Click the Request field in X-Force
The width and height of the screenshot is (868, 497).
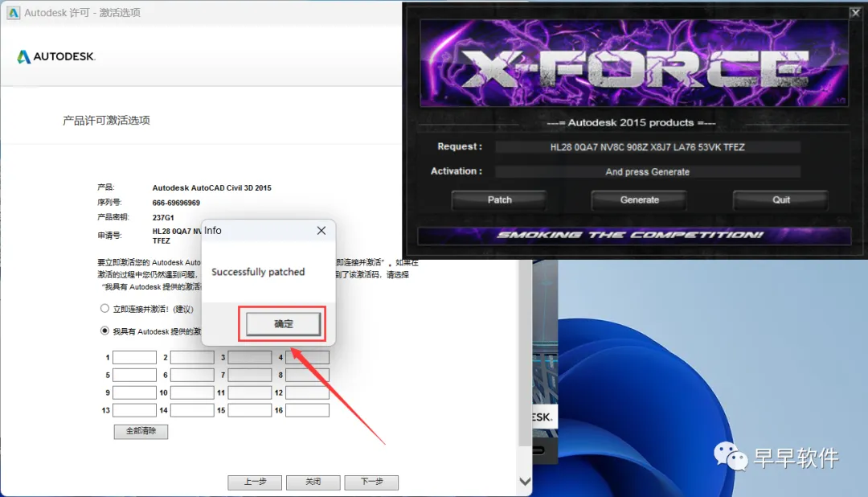coord(648,147)
